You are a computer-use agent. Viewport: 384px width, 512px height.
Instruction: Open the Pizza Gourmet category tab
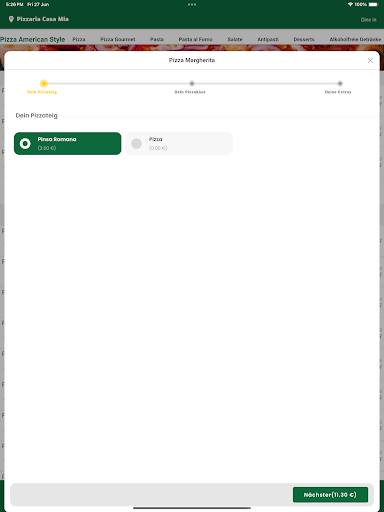click(x=118, y=39)
